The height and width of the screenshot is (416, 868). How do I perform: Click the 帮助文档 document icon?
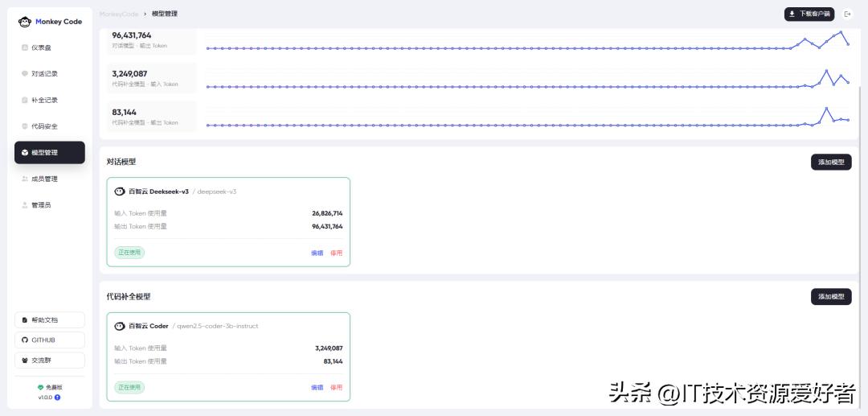24,320
